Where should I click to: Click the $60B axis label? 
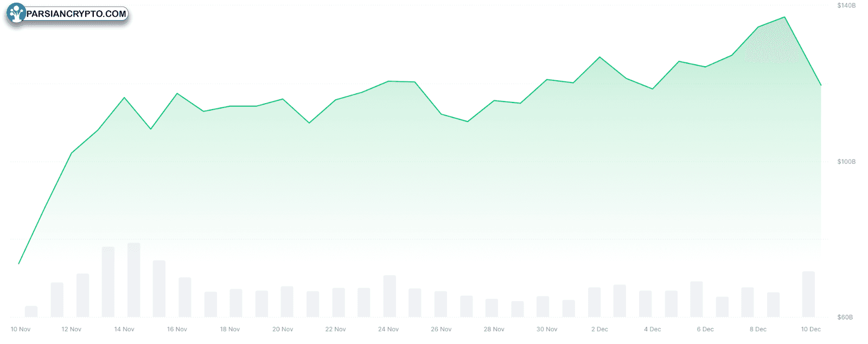pos(845,317)
